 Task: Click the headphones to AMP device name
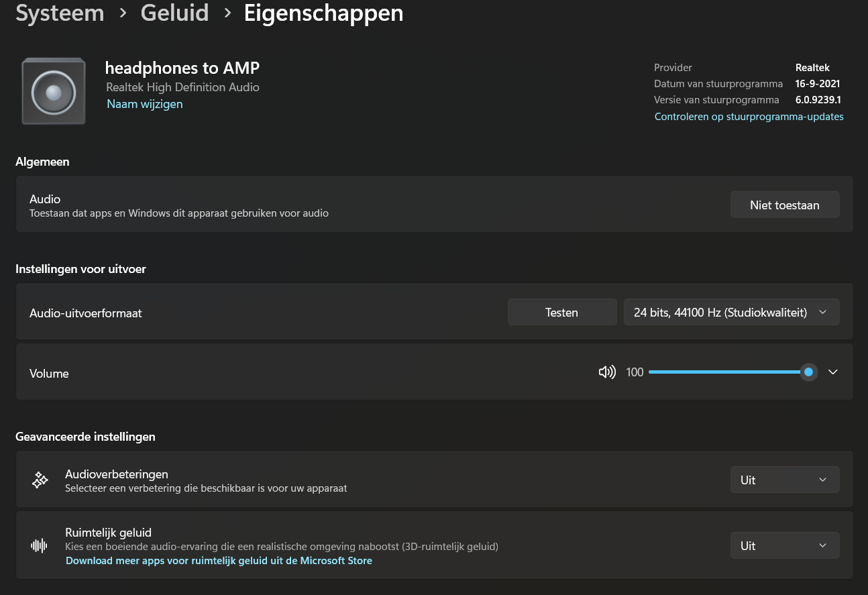point(182,68)
